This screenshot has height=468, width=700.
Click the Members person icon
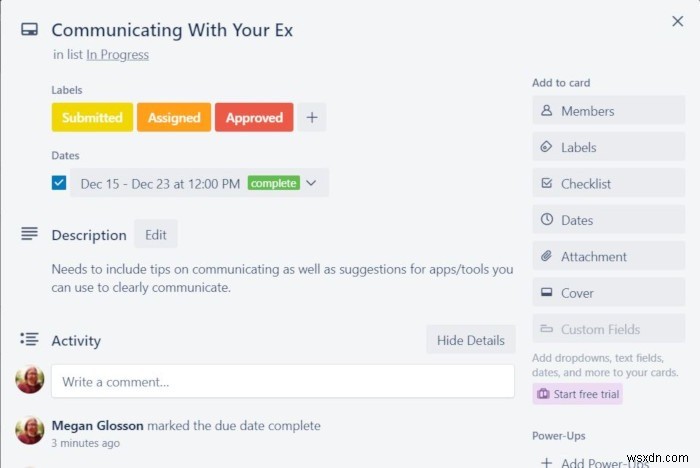click(546, 111)
